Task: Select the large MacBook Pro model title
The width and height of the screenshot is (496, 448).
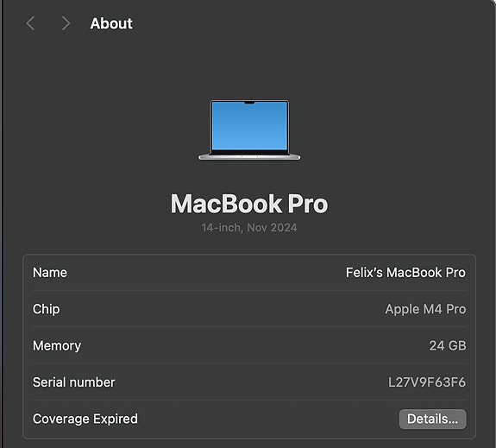Action: coord(249,204)
